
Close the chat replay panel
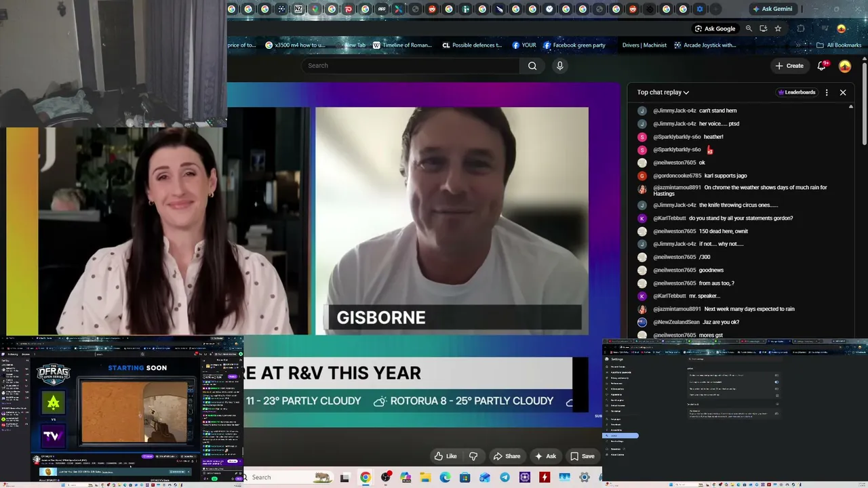843,92
